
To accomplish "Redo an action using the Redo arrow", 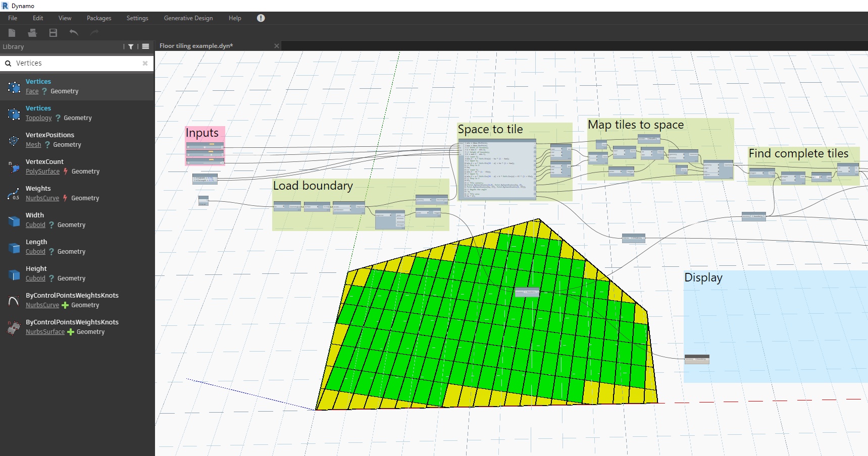I will (94, 32).
